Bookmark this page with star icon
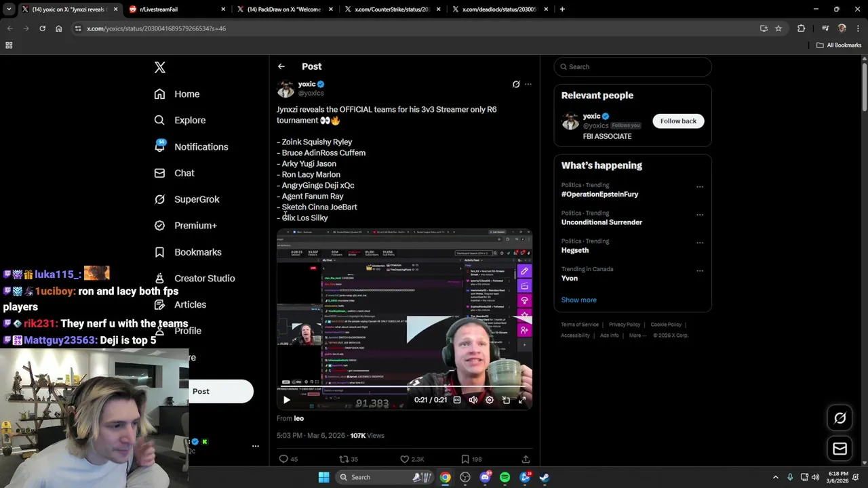Screen dimensions: 868x488 778,28
